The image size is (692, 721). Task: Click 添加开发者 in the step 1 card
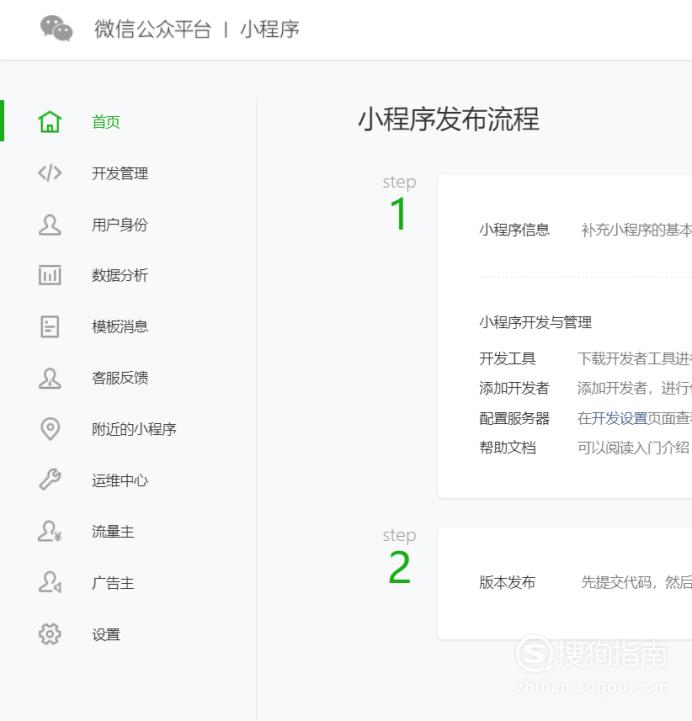point(515,388)
